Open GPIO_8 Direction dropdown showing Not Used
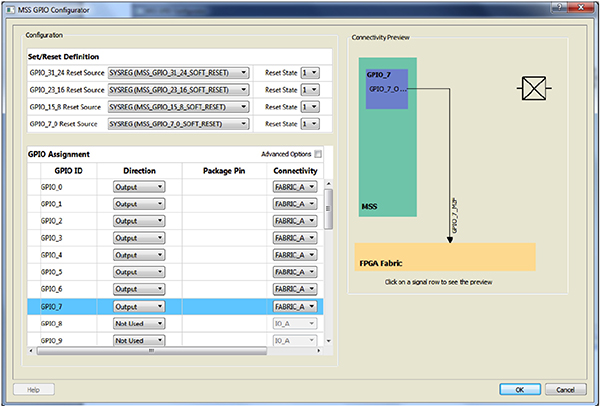Screen dimensions: 600x406 (139, 324)
